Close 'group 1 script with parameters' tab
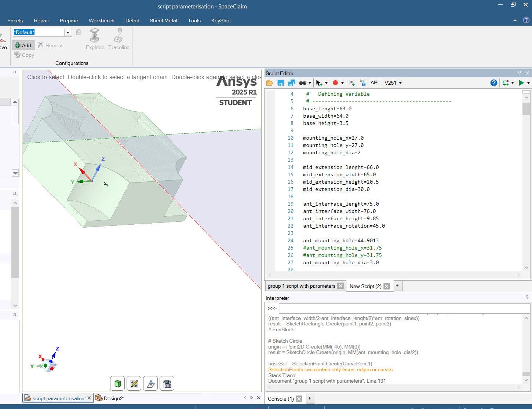Image resolution: width=532 pixels, height=409 pixels. pos(340,286)
